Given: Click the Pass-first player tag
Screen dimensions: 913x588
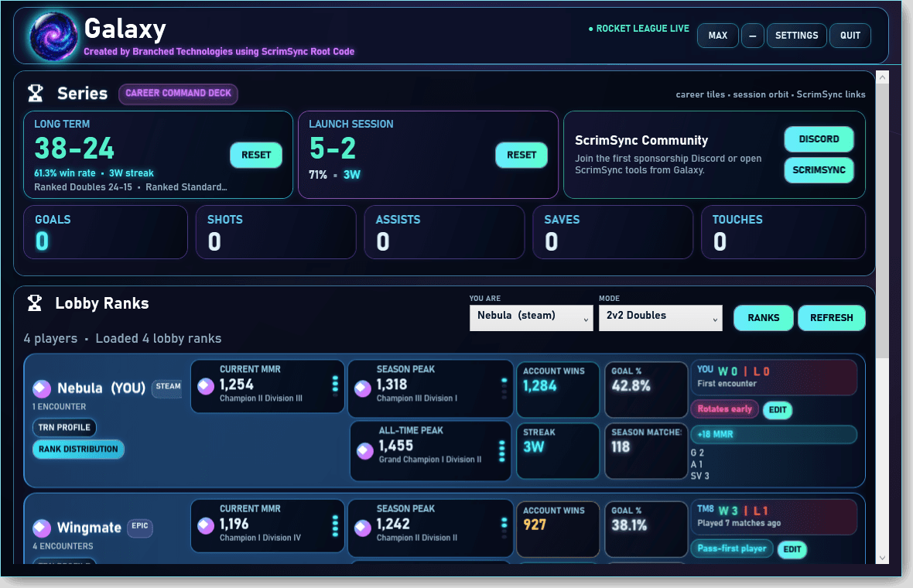Looking at the screenshot, I should point(732,549).
